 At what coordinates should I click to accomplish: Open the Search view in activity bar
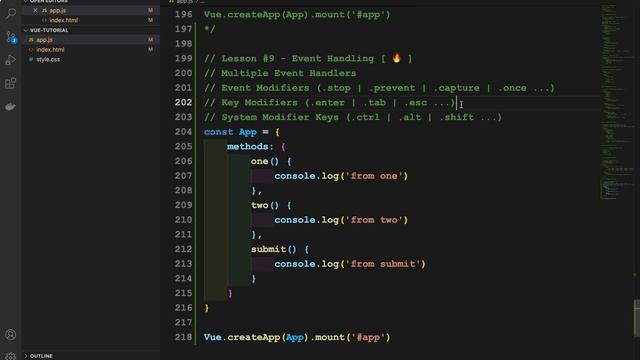(11, 13)
